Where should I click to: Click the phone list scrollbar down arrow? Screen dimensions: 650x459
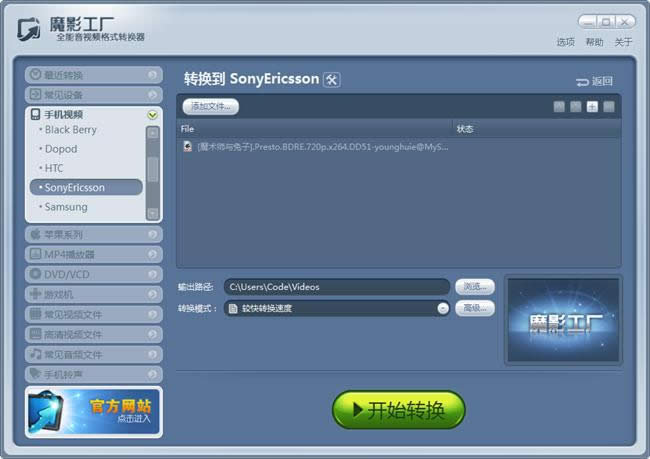pyautogui.click(x=152, y=213)
